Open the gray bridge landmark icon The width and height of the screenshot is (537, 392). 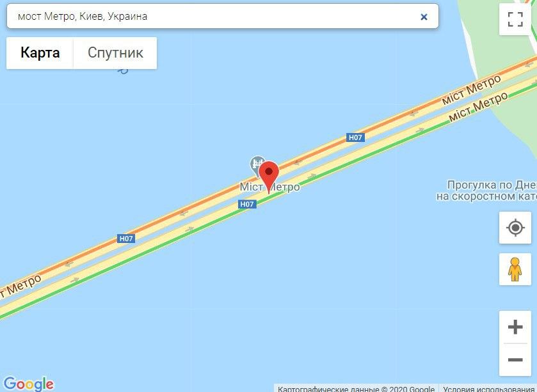(x=256, y=166)
